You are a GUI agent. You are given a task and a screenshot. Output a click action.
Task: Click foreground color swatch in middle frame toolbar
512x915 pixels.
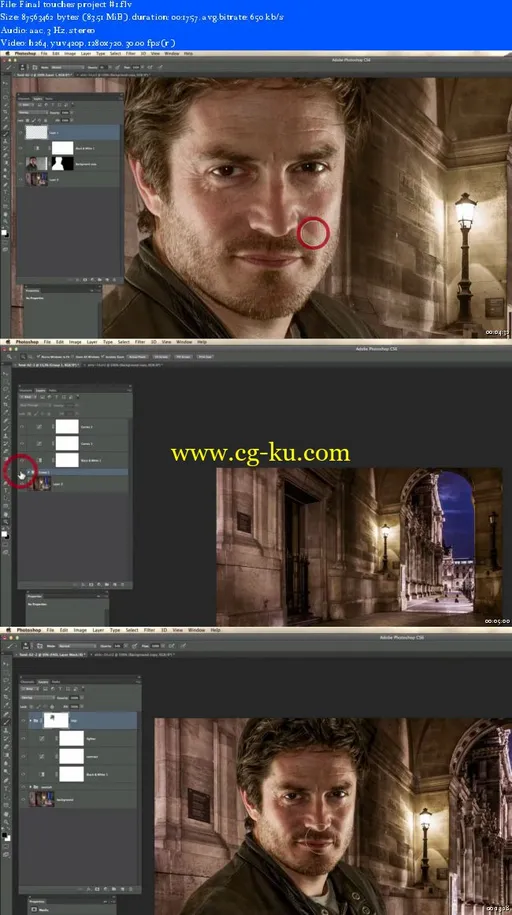4,534
